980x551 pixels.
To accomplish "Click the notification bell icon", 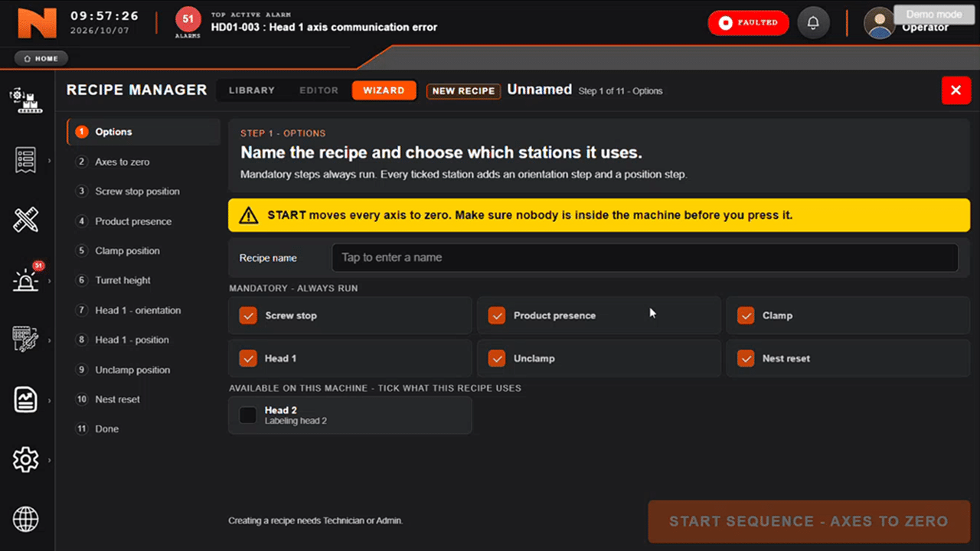I will click(x=813, y=23).
